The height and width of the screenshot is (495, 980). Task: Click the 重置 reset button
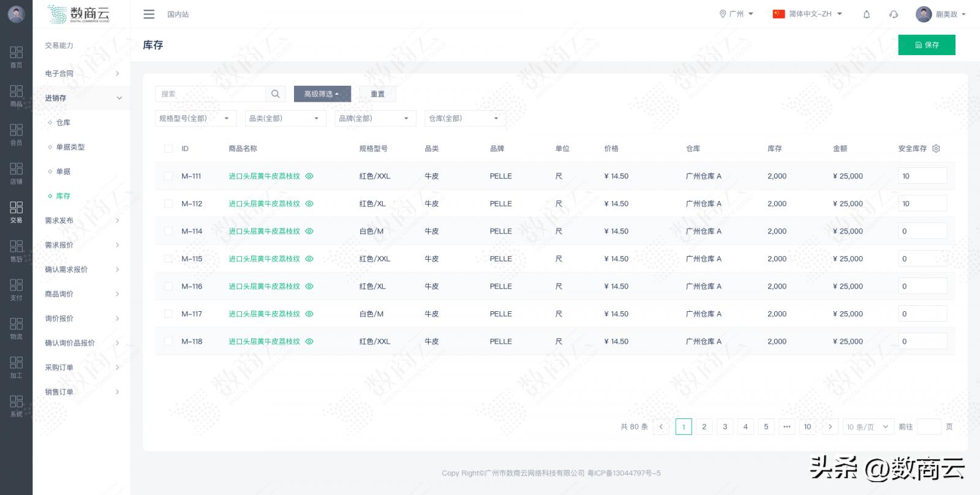pos(377,94)
